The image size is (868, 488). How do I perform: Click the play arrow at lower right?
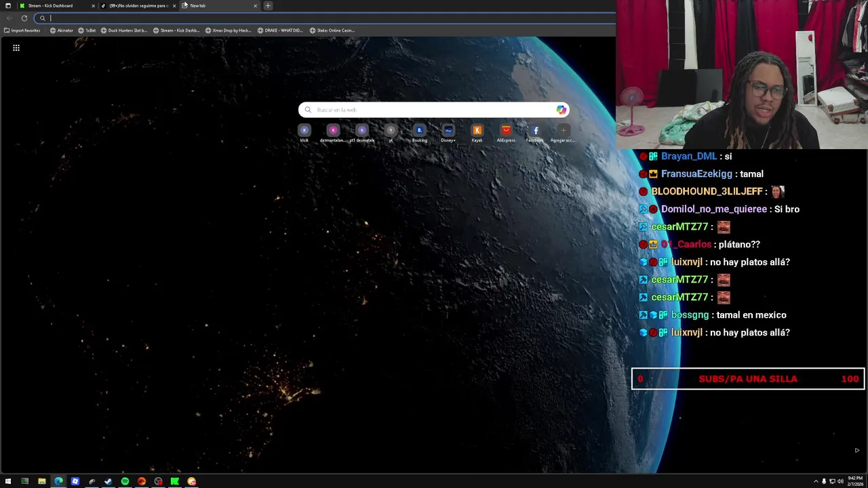click(856, 450)
